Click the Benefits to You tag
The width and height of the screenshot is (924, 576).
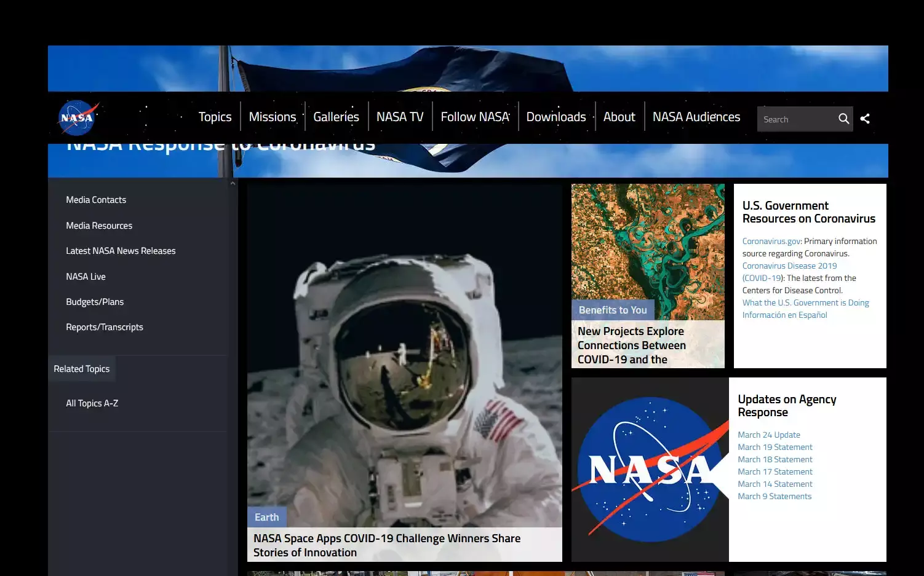612,310
